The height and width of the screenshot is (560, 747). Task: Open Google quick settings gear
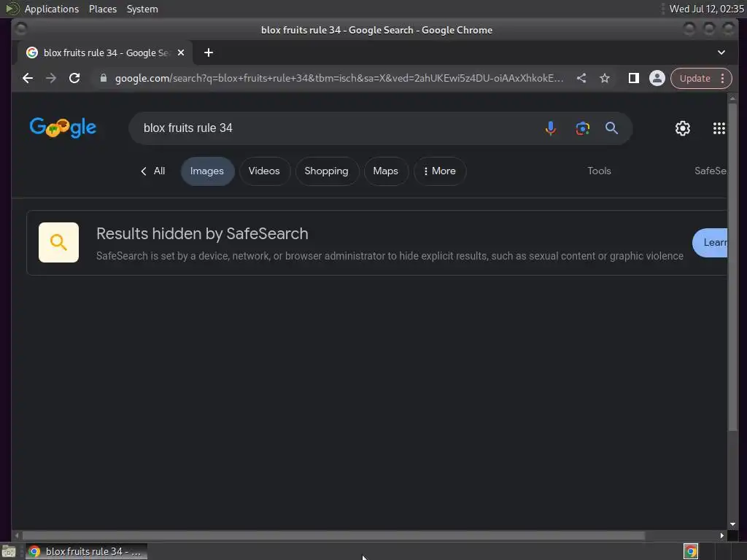[x=683, y=128]
